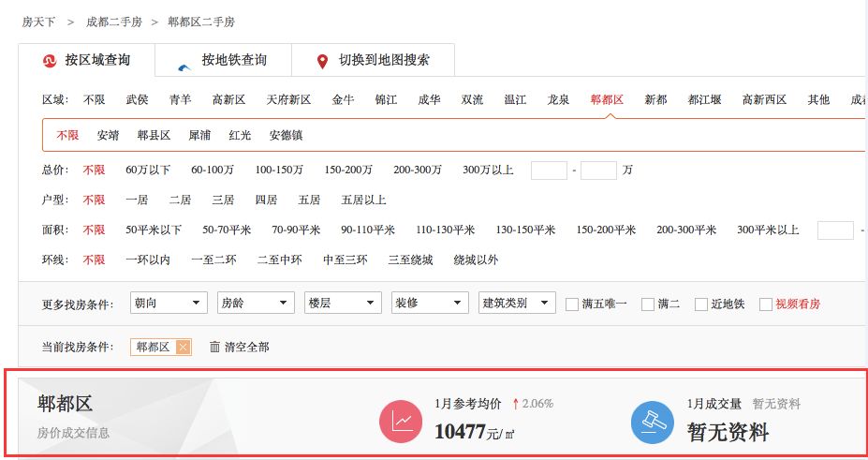The height and width of the screenshot is (460, 868).
Task: Click the red price trend chart icon
Action: pos(401,422)
